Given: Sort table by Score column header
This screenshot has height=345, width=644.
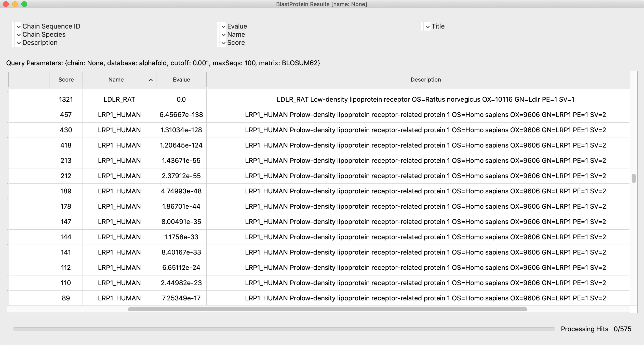Looking at the screenshot, I should coord(66,80).
